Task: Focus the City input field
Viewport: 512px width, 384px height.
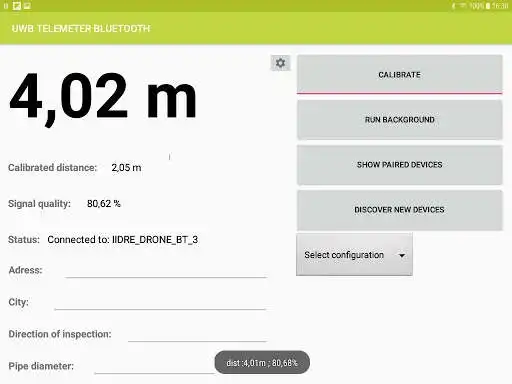Action: [x=160, y=302]
